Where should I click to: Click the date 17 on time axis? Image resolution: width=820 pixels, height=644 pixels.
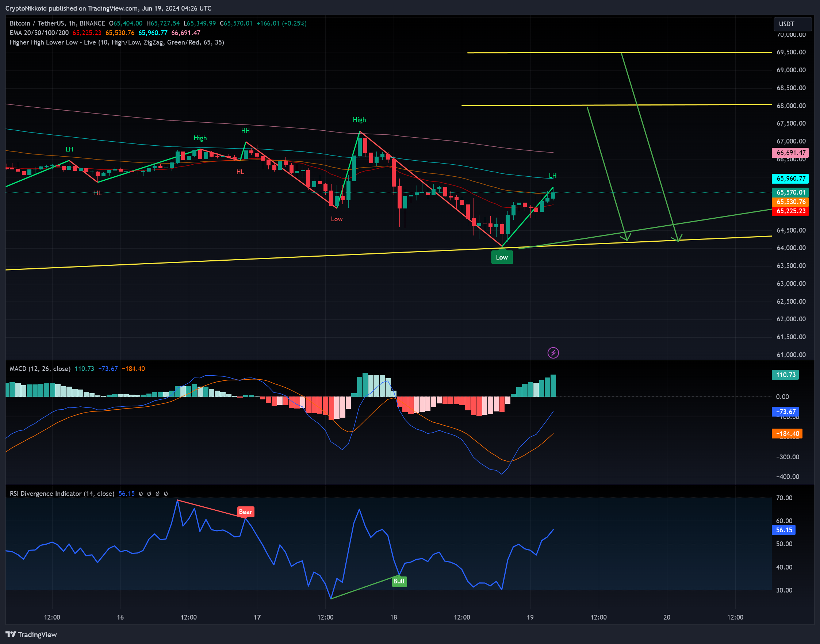pos(257,617)
